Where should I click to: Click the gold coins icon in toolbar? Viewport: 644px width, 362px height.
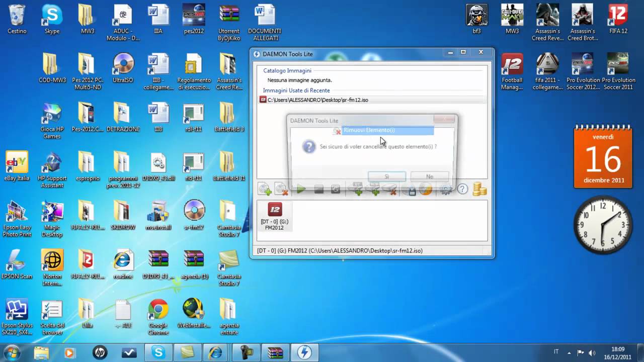[x=479, y=189]
